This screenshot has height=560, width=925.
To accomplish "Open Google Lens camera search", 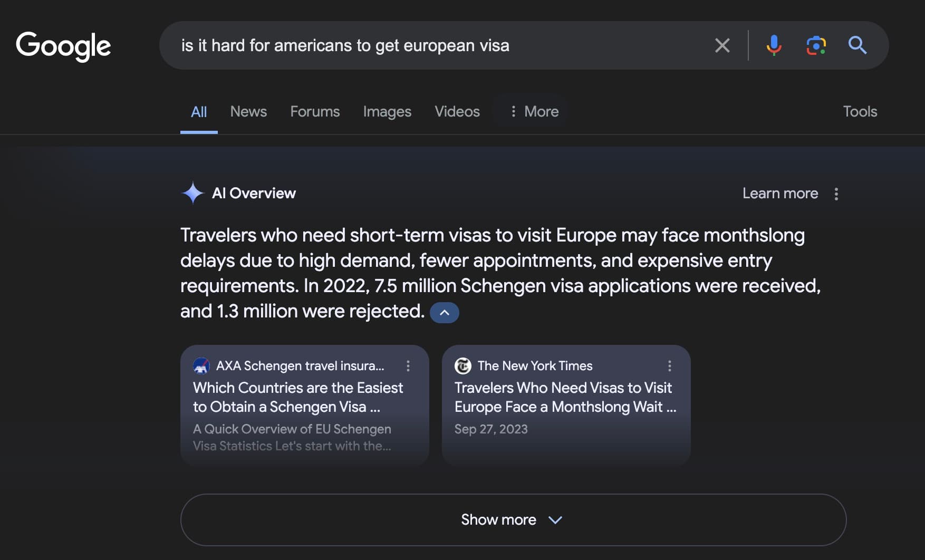I will tap(815, 45).
